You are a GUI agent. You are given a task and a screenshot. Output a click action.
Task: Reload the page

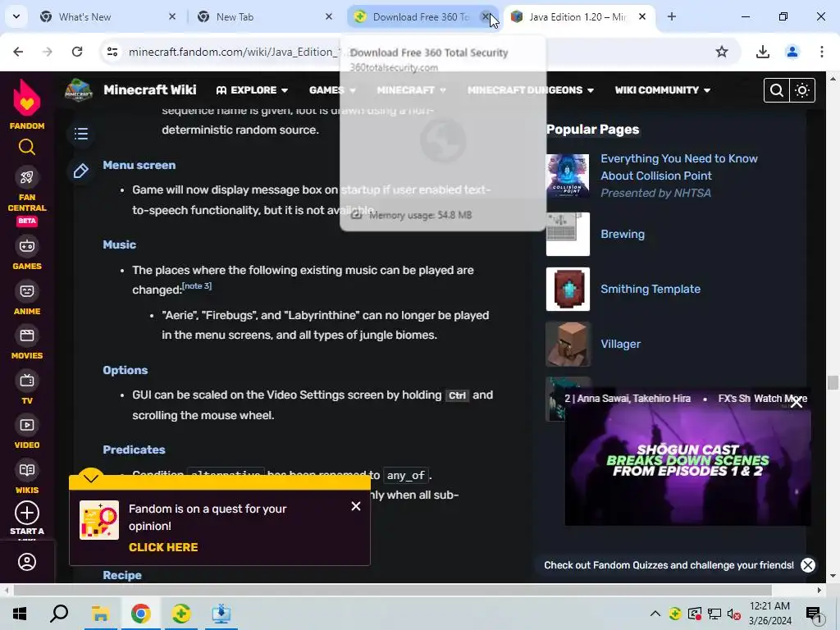[77, 52]
